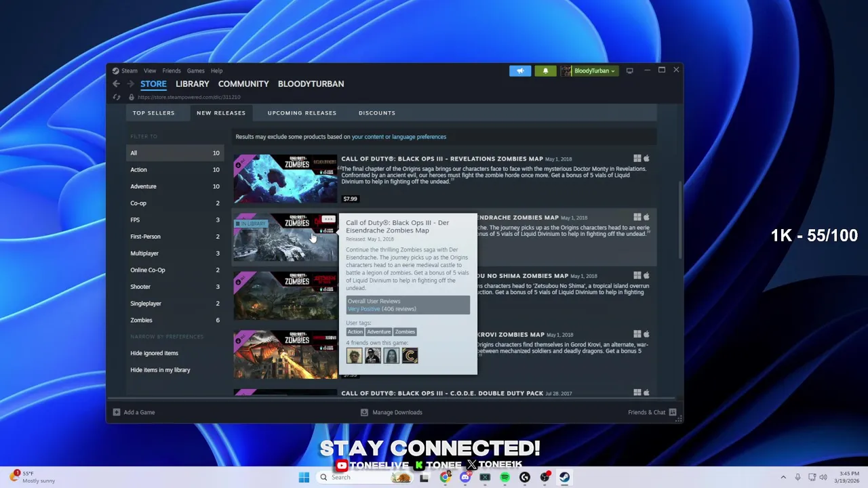
Task: Open the Xbox app in taskbar
Action: (x=485, y=477)
